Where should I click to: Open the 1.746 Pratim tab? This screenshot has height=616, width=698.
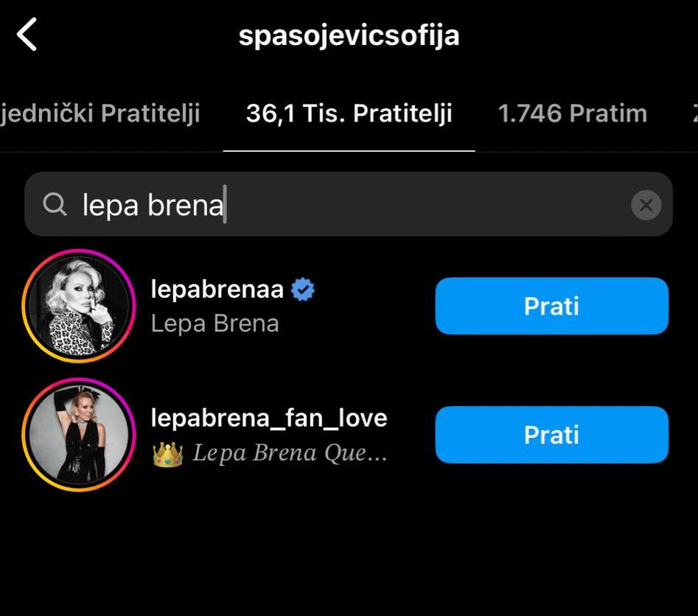(572, 113)
